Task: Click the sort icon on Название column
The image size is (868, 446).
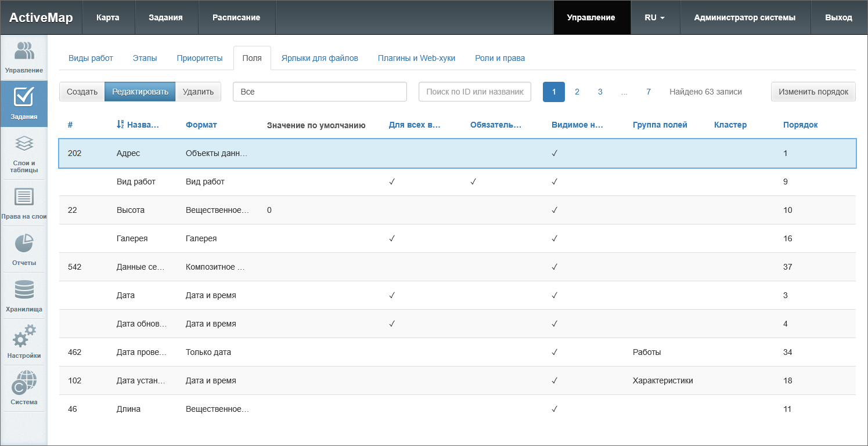Action: 120,125
